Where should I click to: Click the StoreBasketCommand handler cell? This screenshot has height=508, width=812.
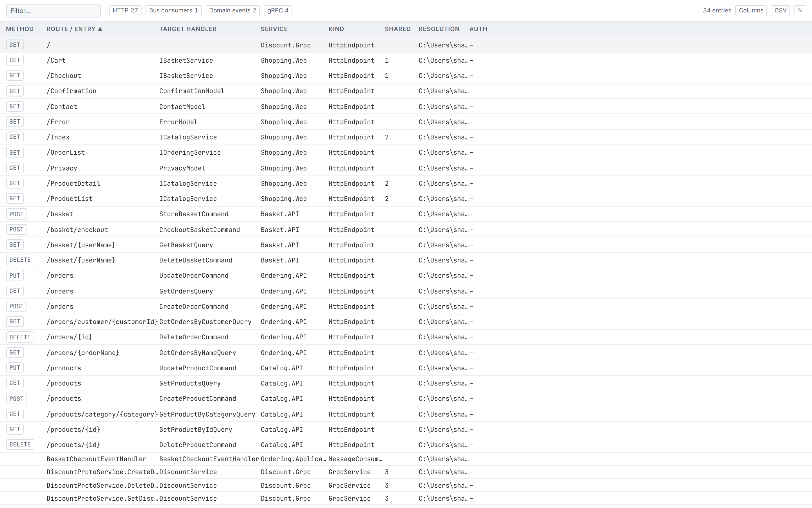(x=194, y=214)
